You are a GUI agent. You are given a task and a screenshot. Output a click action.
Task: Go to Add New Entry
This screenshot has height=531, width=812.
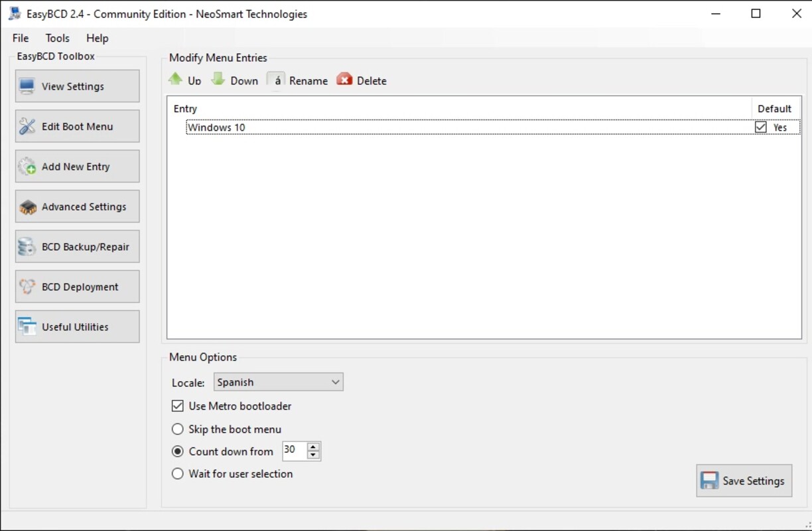77,166
